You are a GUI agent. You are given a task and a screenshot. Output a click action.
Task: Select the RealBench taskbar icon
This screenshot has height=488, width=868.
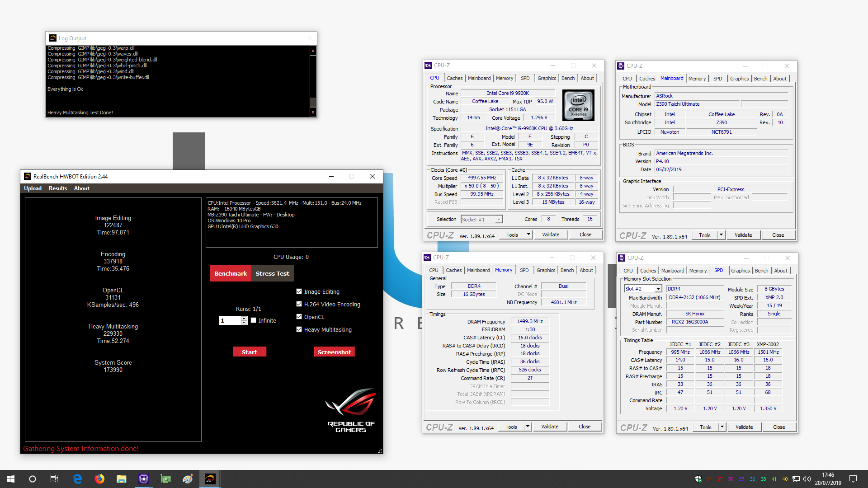[x=210, y=479]
